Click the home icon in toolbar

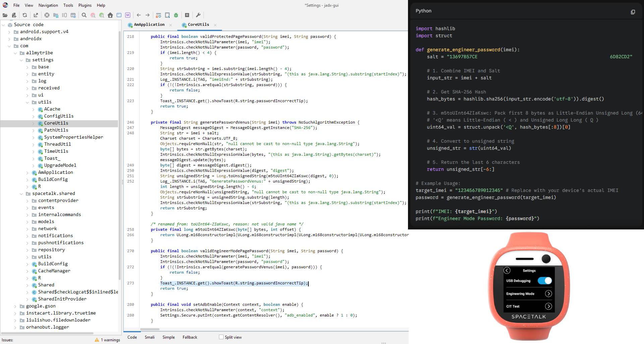(110, 15)
